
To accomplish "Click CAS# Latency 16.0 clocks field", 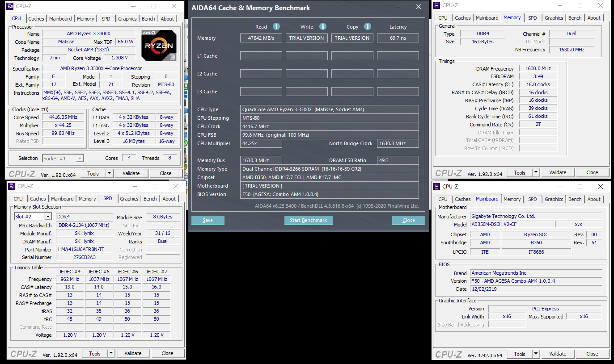I will click(x=538, y=84).
